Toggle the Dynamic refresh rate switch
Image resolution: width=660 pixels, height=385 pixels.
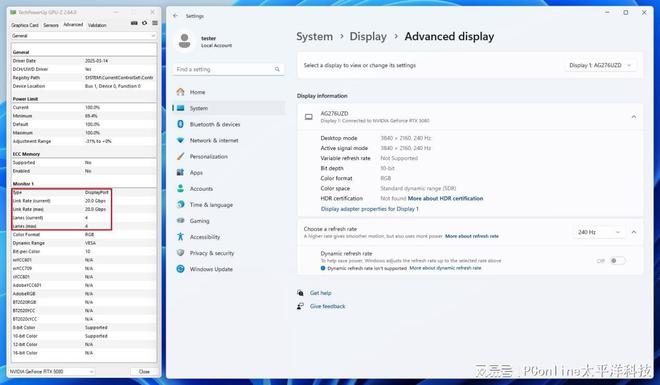click(x=617, y=261)
